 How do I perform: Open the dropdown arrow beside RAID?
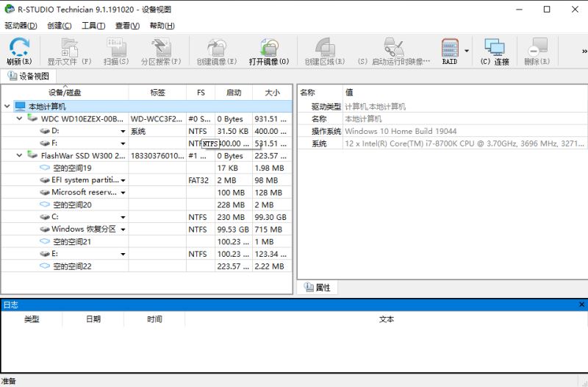(467, 52)
